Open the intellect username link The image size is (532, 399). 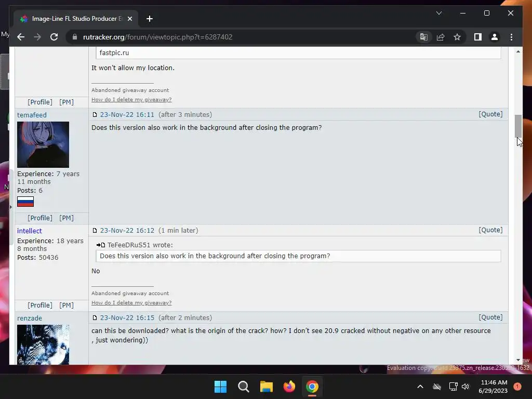(30, 231)
